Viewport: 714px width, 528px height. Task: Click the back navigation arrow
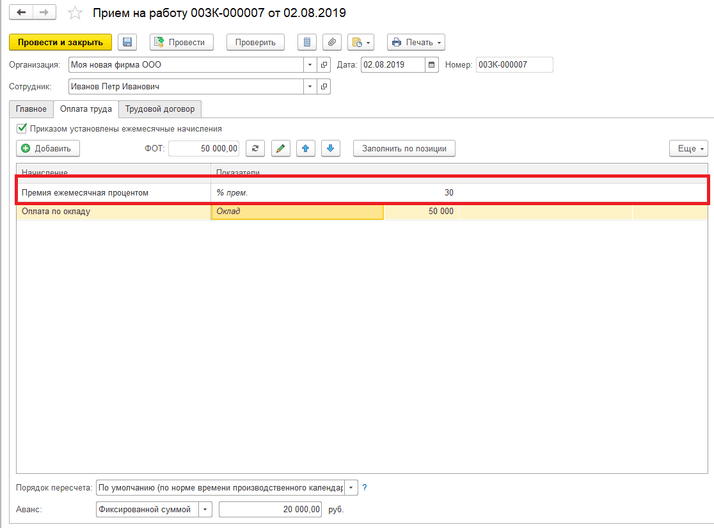20,13
